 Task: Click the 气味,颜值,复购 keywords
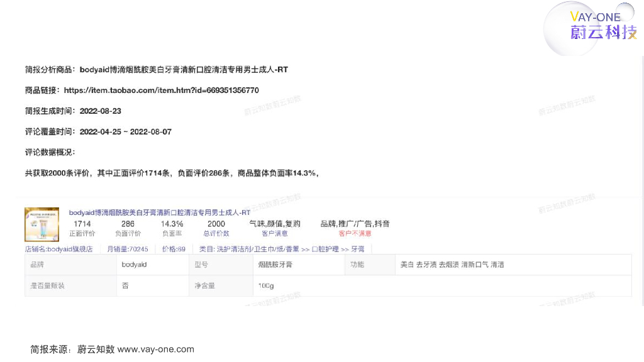pyautogui.click(x=275, y=224)
